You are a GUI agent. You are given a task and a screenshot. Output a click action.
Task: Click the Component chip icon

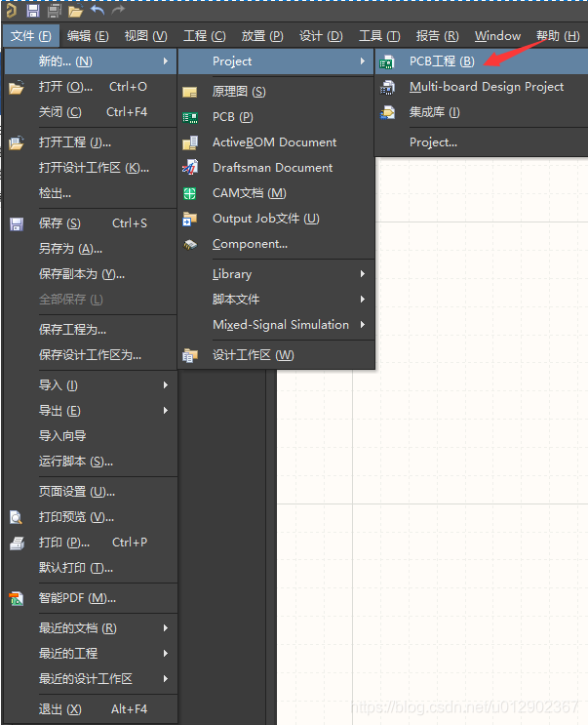tap(190, 245)
